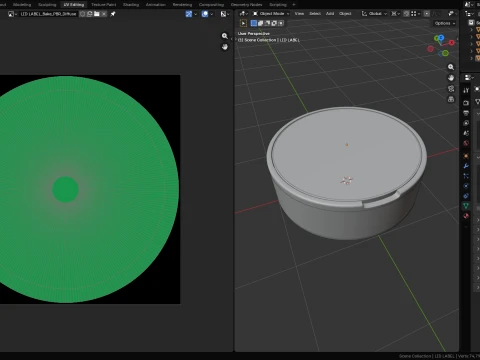The image size is (480, 360).
Task: Toggle perspective/orthographic grid icon
Action: tap(451, 99)
